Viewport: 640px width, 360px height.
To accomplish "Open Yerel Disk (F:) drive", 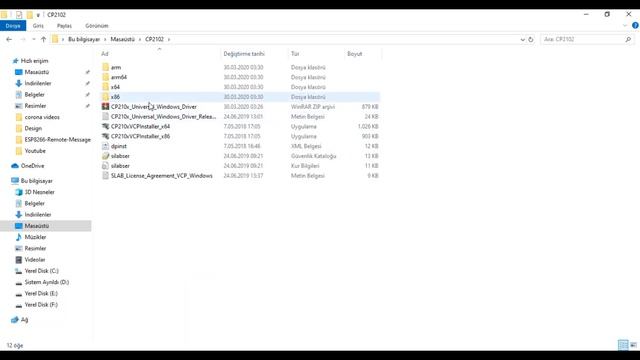I will coord(41,305).
